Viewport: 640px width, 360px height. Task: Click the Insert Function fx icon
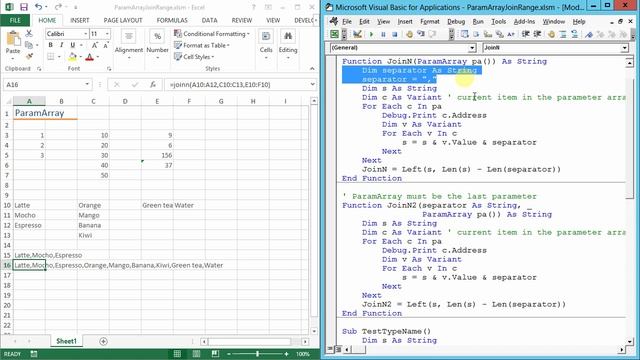pyautogui.click(x=153, y=84)
